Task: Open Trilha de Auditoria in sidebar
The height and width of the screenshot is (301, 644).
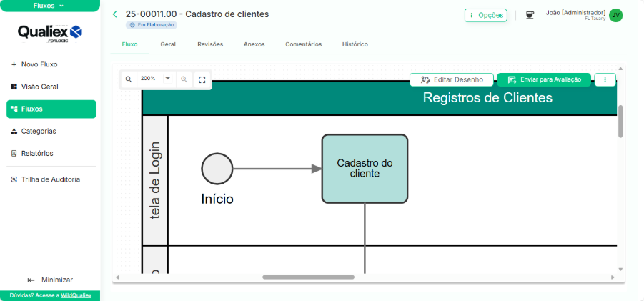Action: point(50,179)
